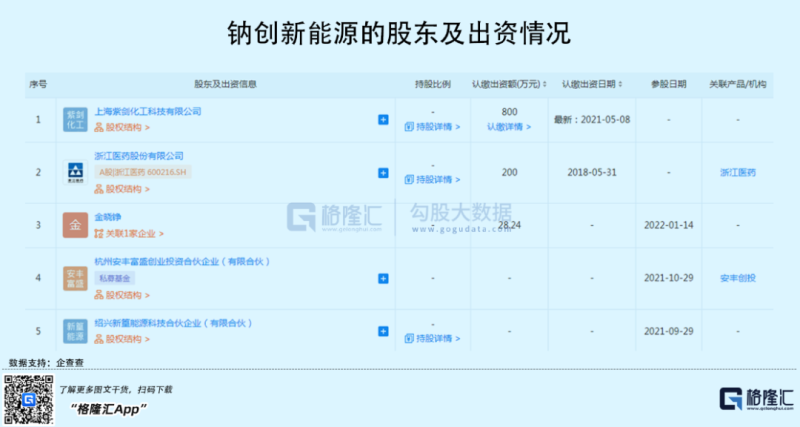Screen dimensions: 800x427
Task: Click the 安丰富盛 logo icon
Action: (x=75, y=278)
